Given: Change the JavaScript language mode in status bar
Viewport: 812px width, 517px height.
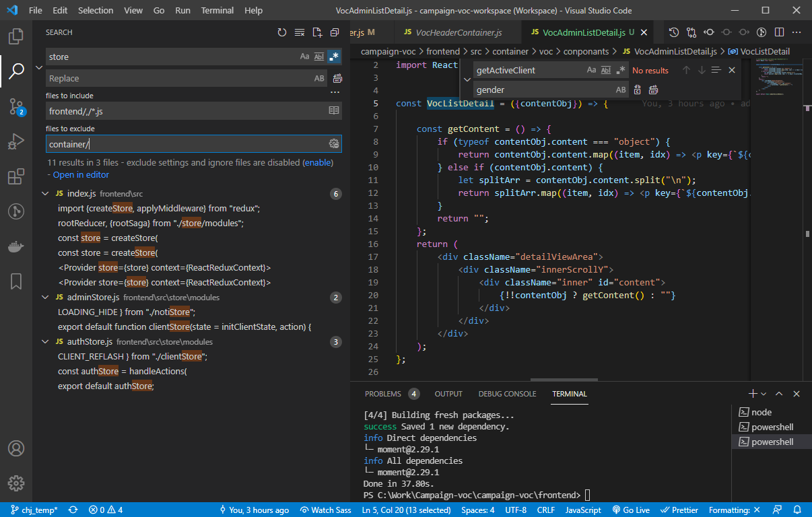Looking at the screenshot, I should coord(582,510).
